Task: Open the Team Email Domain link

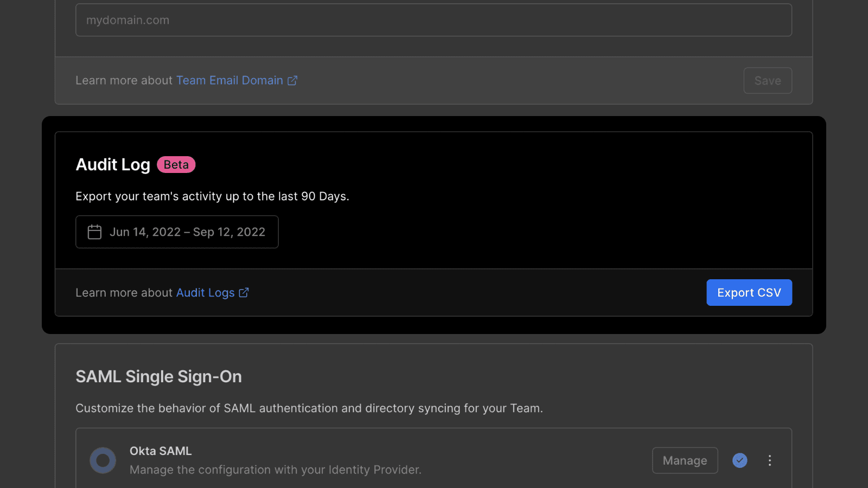Action: [229, 81]
